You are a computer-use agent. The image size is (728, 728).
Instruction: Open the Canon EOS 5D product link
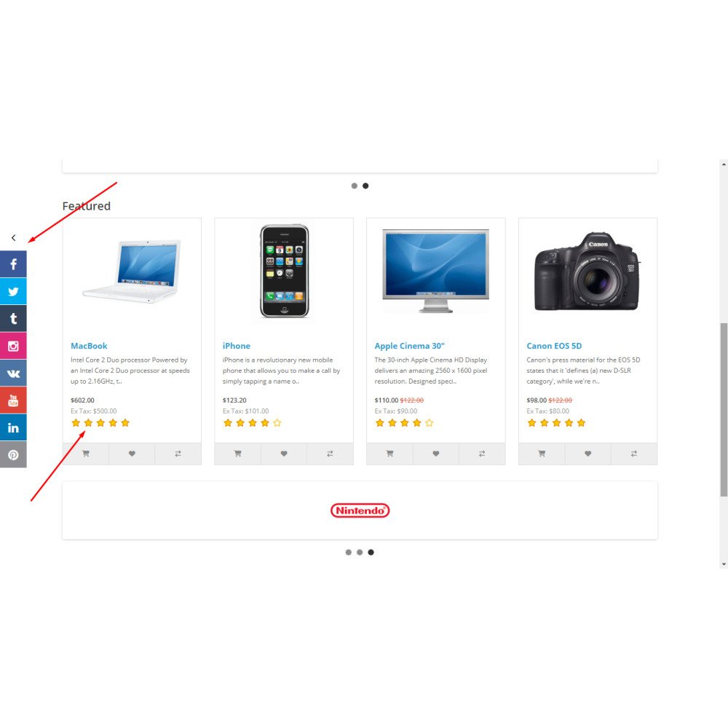pos(554,346)
